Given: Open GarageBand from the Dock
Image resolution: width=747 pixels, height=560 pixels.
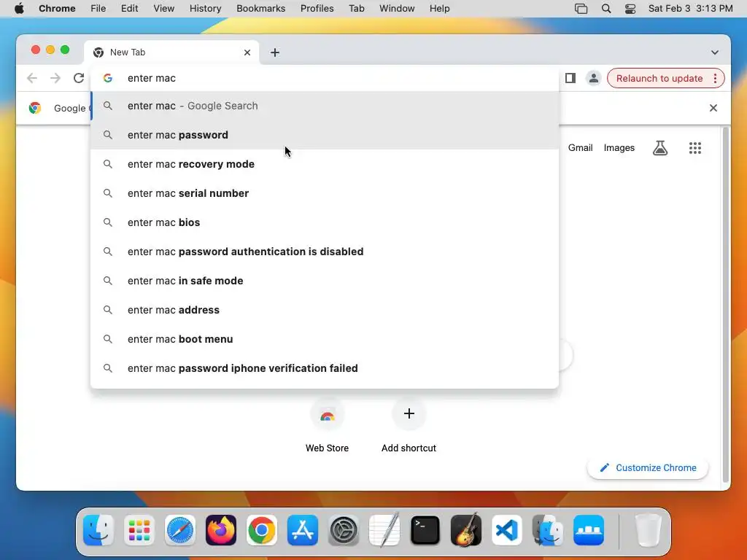Looking at the screenshot, I should pyautogui.click(x=466, y=530).
